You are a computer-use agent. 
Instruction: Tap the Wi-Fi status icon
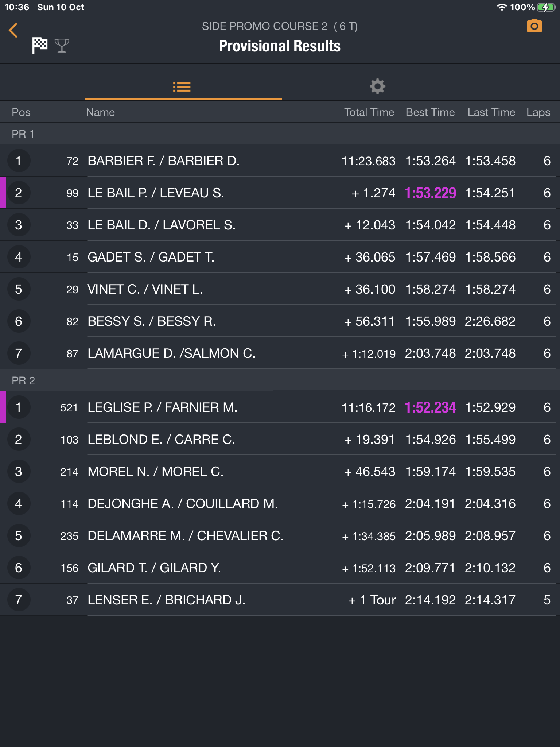502,7
